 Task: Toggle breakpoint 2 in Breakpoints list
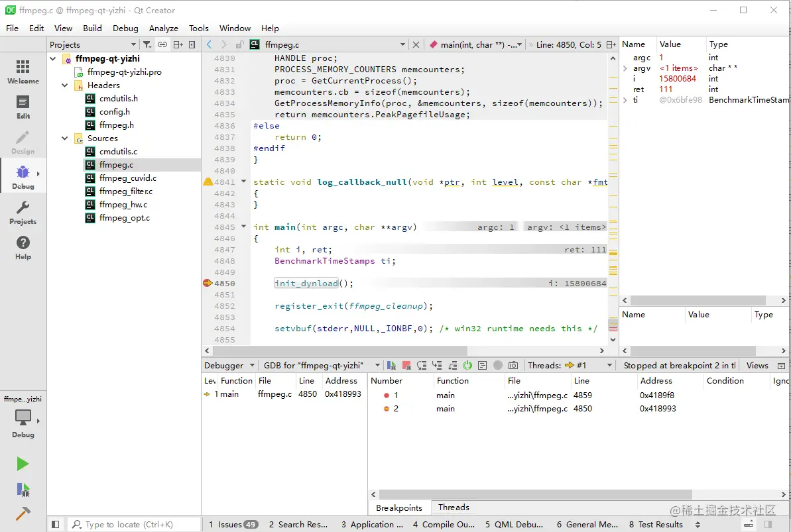pos(387,409)
